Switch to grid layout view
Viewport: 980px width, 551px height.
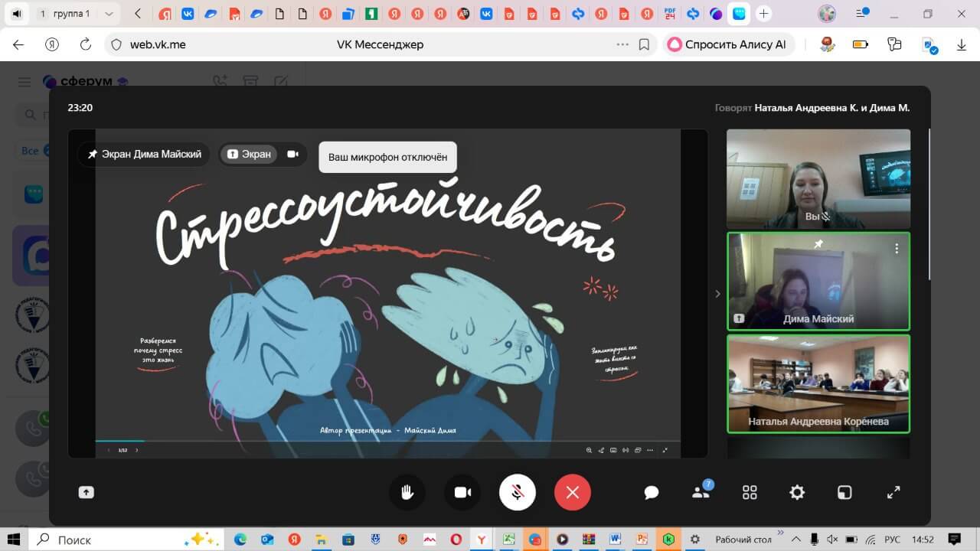point(750,493)
